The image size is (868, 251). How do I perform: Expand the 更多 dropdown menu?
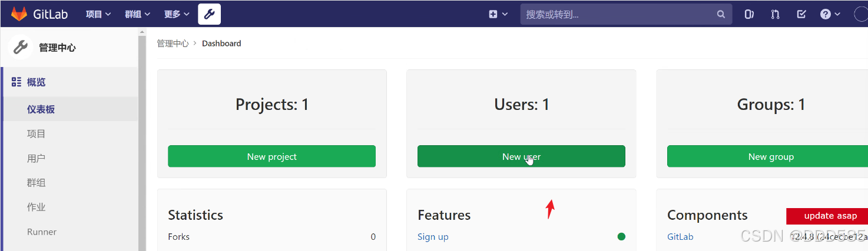pyautogui.click(x=177, y=14)
